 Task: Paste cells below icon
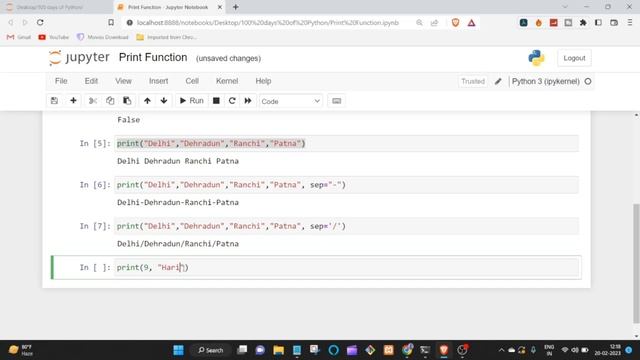tap(127, 101)
